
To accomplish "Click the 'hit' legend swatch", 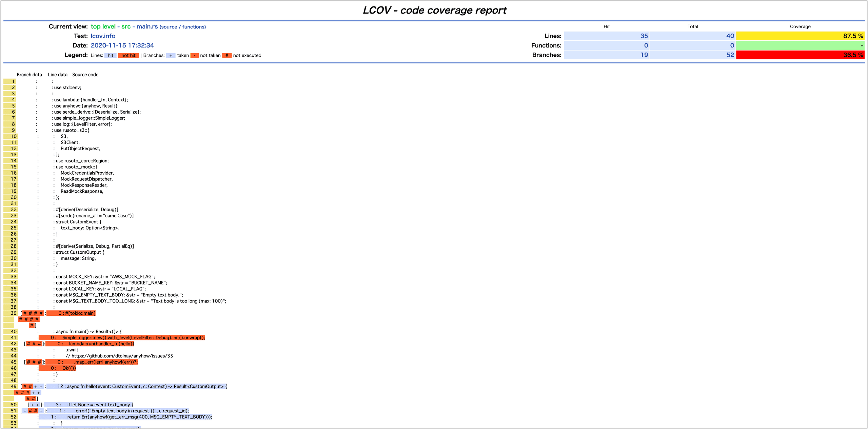I will [x=111, y=55].
